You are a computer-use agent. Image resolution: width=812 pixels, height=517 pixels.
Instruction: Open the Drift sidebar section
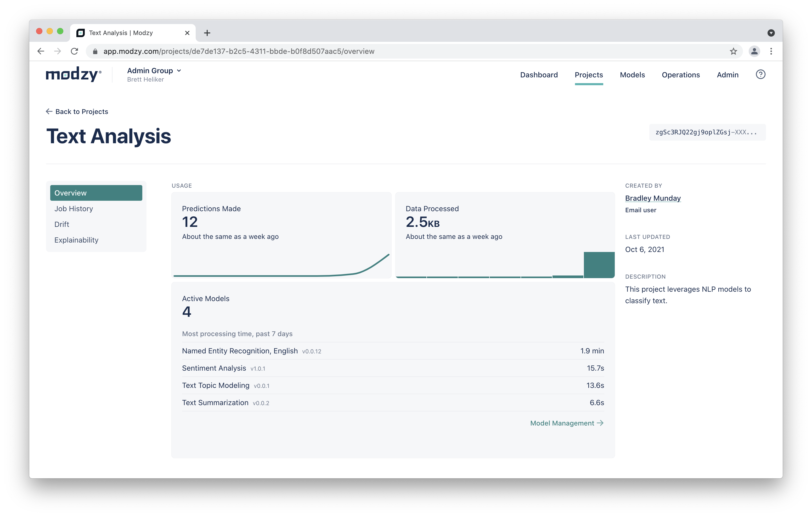[62, 225]
